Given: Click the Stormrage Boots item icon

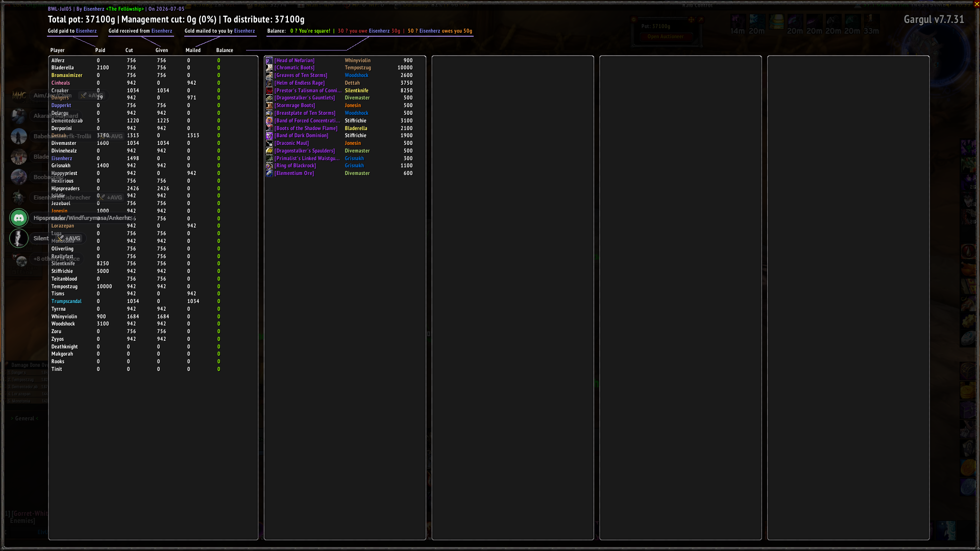Looking at the screenshot, I should click(269, 106).
